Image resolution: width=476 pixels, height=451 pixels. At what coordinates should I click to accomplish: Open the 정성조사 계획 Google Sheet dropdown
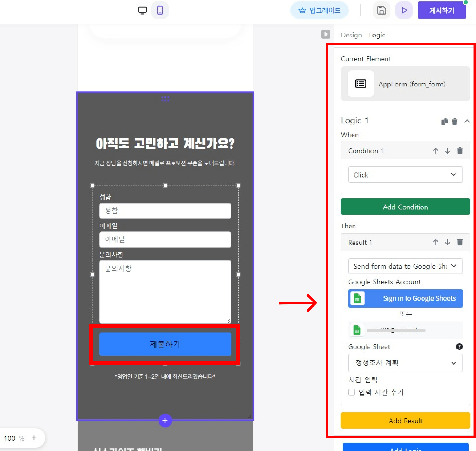coord(405,363)
